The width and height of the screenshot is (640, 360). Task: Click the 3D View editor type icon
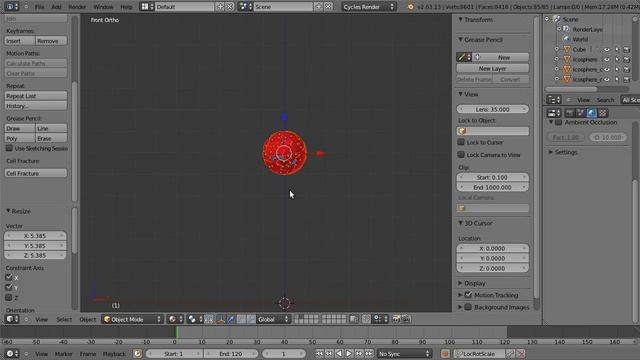(12, 319)
